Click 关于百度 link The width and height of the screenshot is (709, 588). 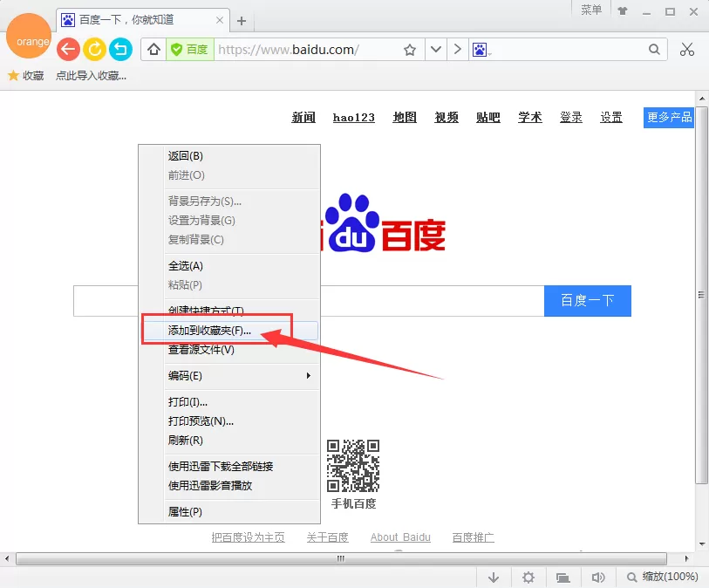tap(327, 537)
